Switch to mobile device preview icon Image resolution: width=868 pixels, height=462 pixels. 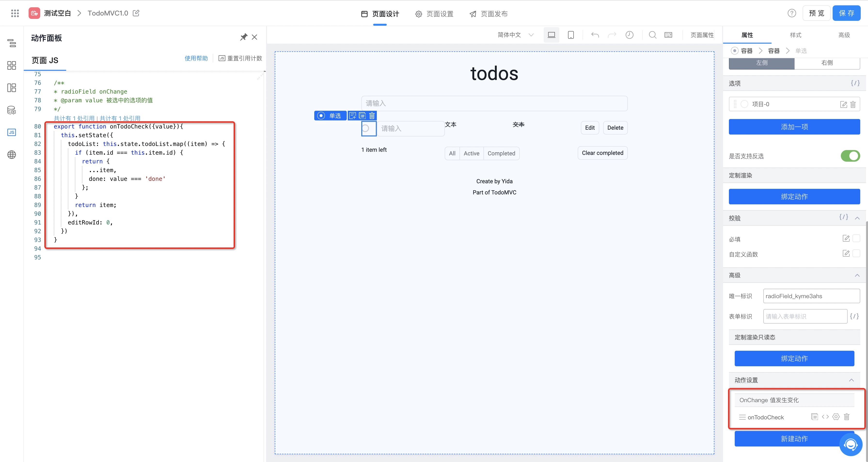570,35
